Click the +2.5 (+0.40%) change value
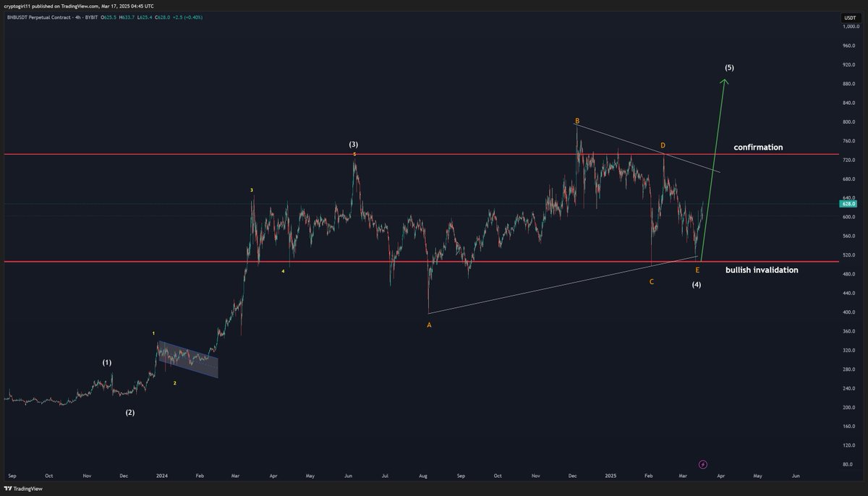The height and width of the screenshot is (496, 868). point(190,17)
